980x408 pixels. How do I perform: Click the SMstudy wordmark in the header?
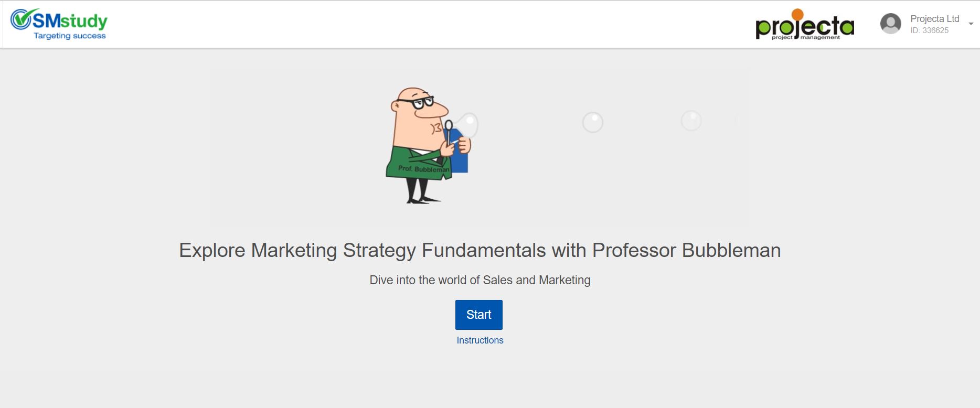(70, 20)
